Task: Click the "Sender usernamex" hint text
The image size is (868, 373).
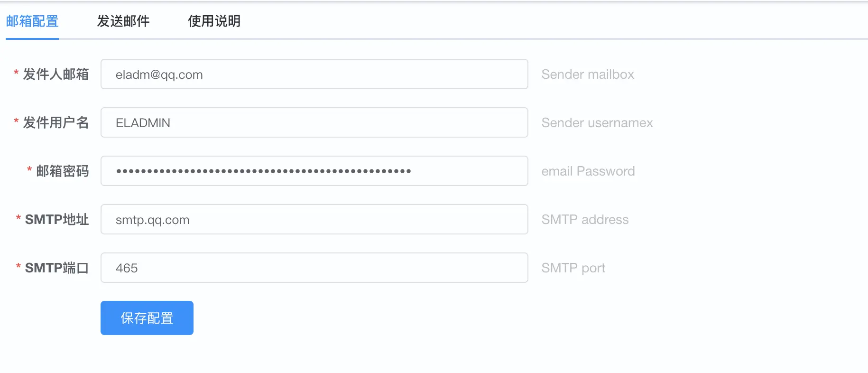Action: (597, 123)
